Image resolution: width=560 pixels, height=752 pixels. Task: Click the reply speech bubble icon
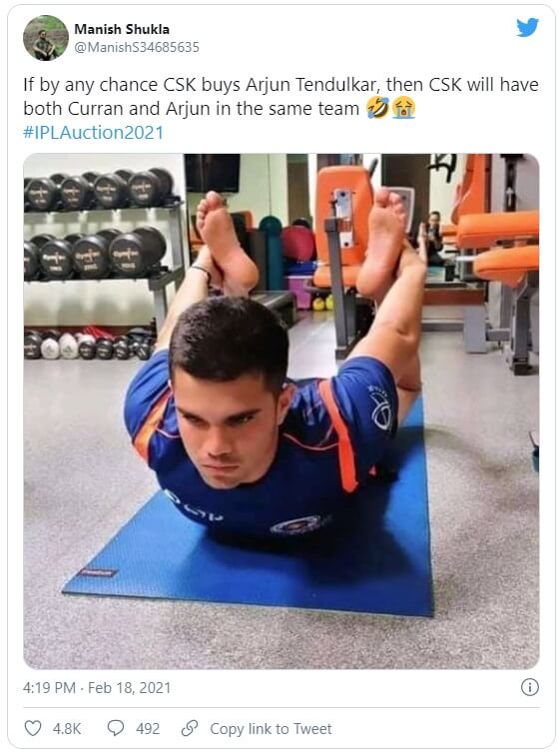(116, 728)
